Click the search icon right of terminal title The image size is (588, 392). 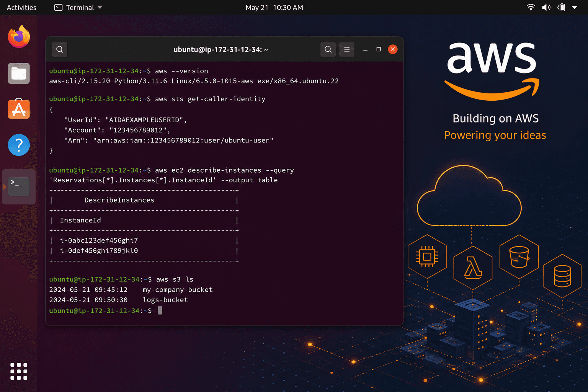[x=328, y=49]
